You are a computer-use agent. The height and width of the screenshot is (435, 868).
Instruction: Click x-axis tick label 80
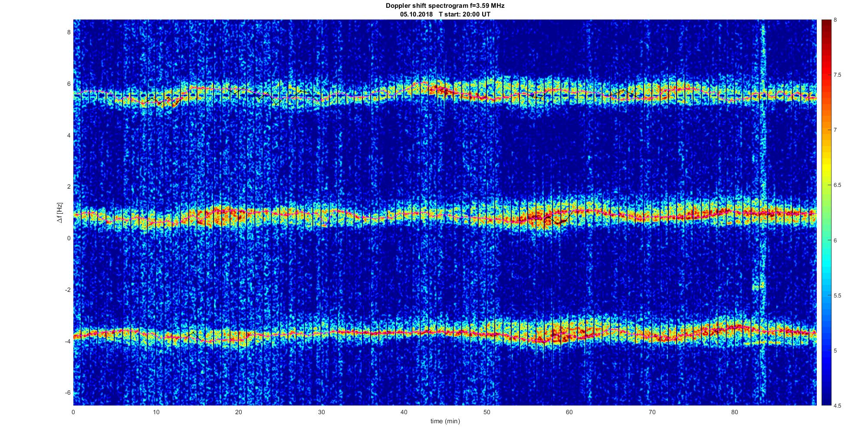pyautogui.click(x=735, y=412)
